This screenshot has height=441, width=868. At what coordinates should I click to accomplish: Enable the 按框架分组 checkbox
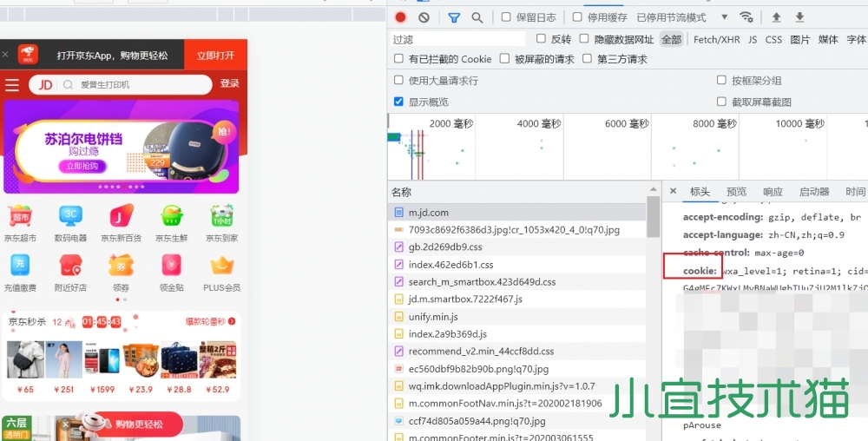721,80
